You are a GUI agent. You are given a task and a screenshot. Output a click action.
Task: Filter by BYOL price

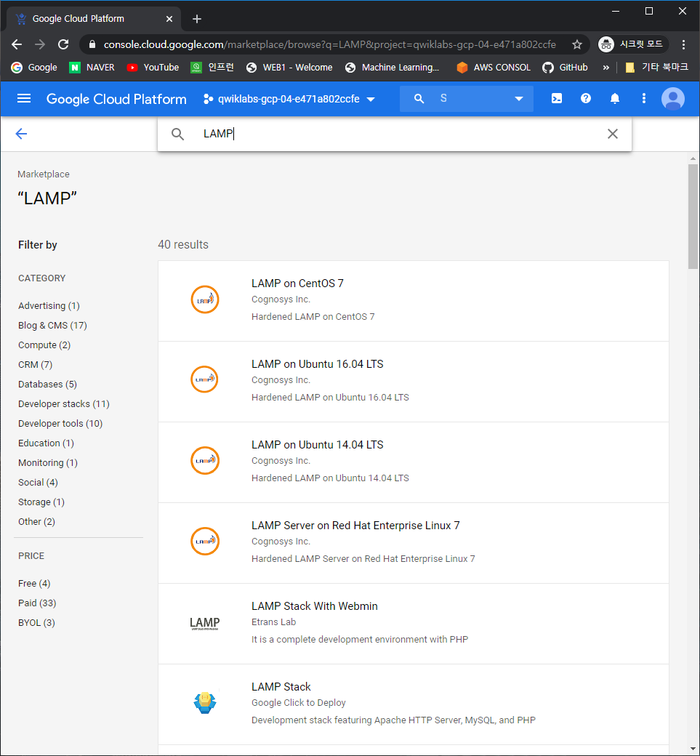(36, 623)
